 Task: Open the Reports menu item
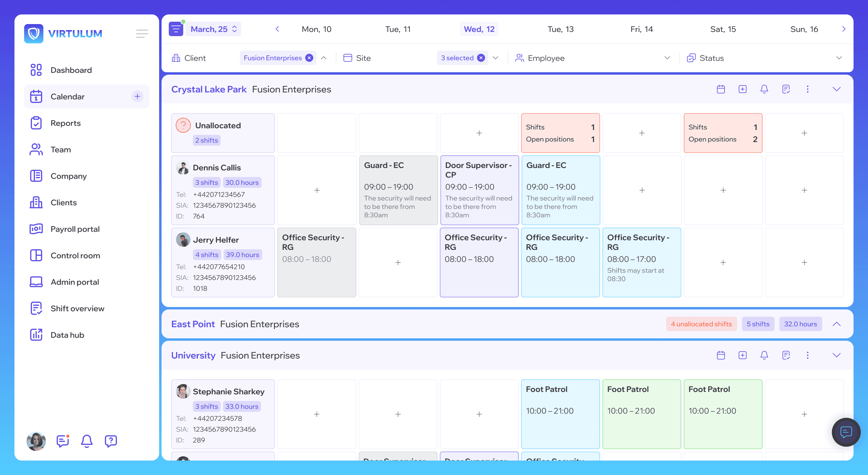pyautogui.click(x=66, y=123)
